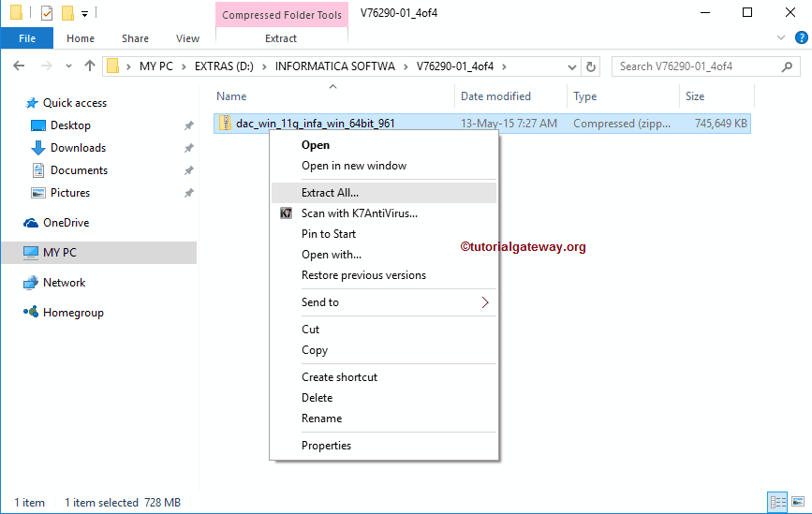Viewport: 812px width, 514px height.
Task: Choose Cut from the context menu
Action: [383, 330]
